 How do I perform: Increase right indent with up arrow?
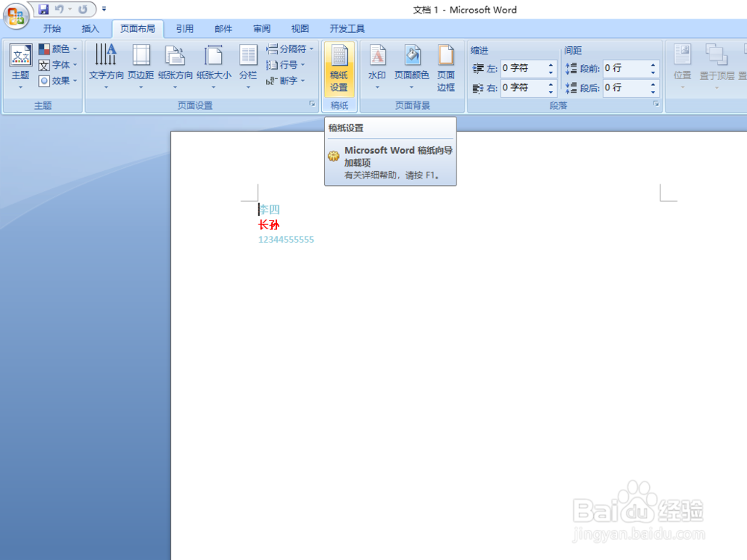(551, 84)
